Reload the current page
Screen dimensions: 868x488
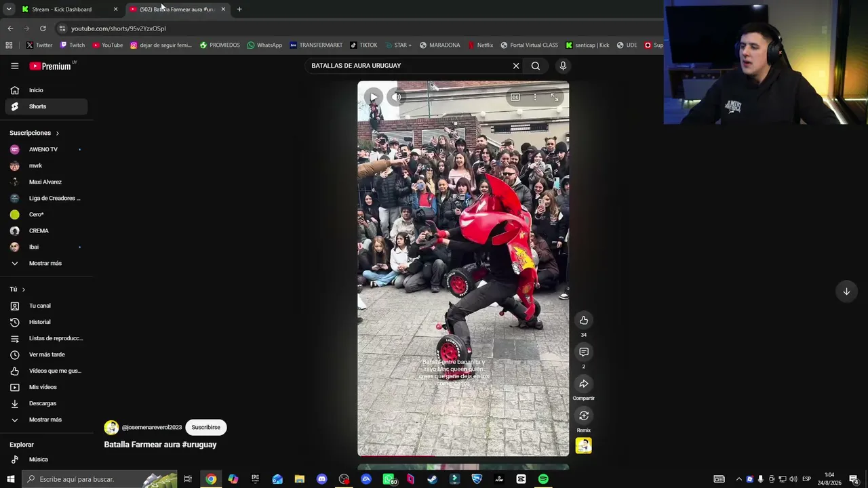click(x=43, y=28)
